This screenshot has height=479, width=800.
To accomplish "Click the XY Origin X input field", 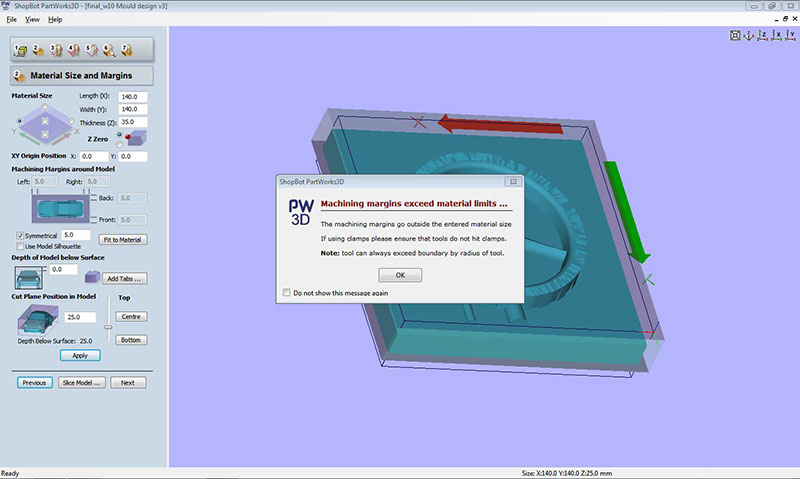I will coord(94,157).
